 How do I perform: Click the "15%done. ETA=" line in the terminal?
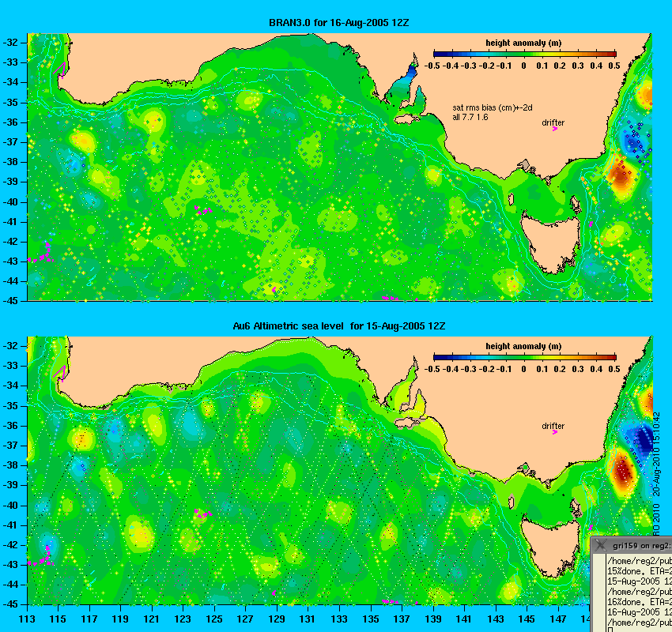(640, 571)
